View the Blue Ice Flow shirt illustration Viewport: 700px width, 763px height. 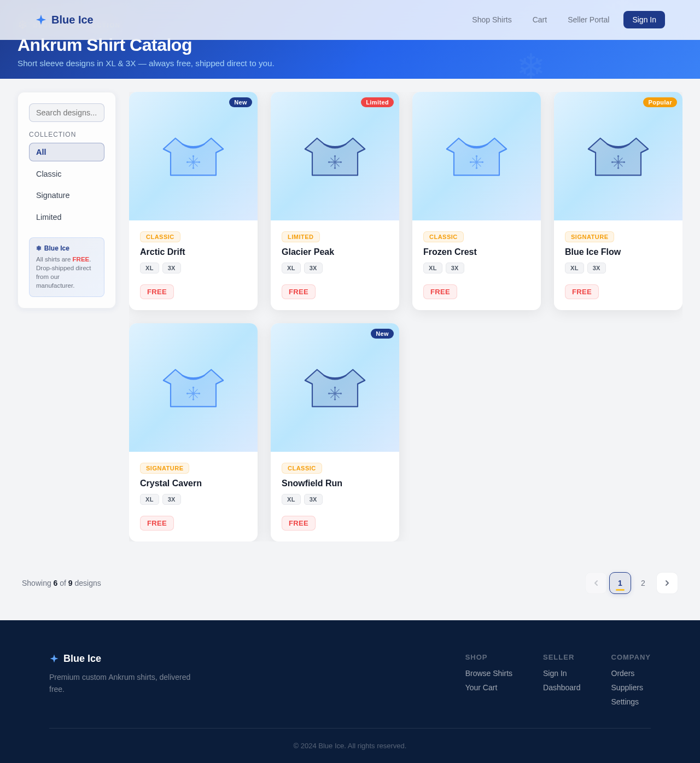click(618, 156)
